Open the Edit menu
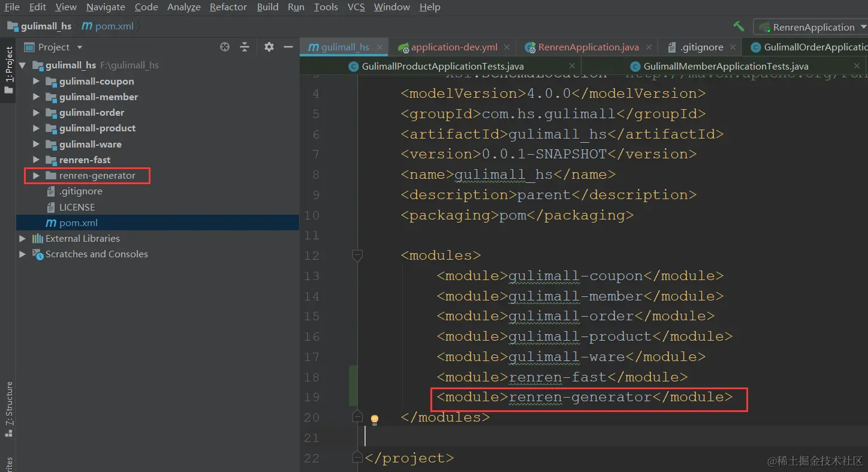 coord(37,7)
